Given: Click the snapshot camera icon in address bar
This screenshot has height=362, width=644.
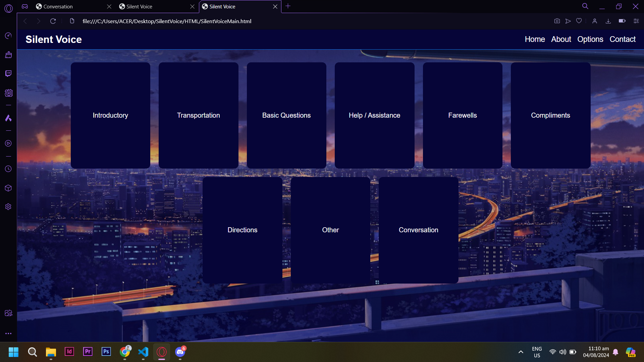Looking at the screenshot, I should [557, 21].
